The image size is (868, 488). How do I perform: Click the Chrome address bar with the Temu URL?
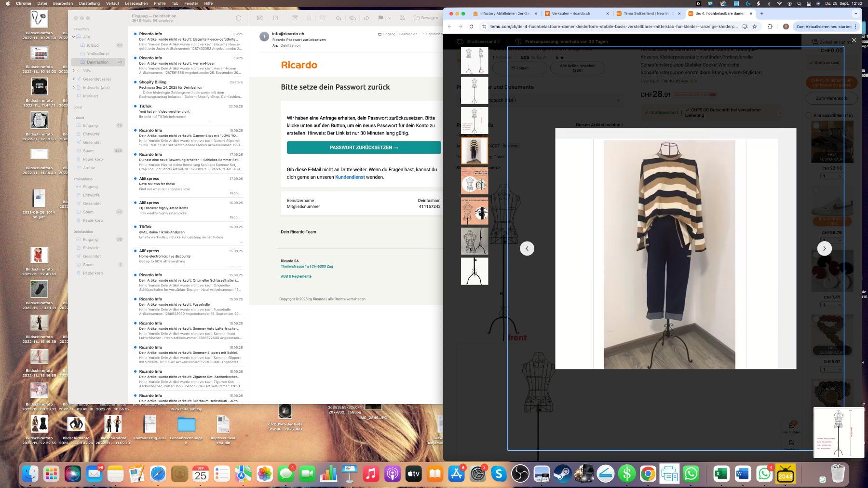(614, 27)
